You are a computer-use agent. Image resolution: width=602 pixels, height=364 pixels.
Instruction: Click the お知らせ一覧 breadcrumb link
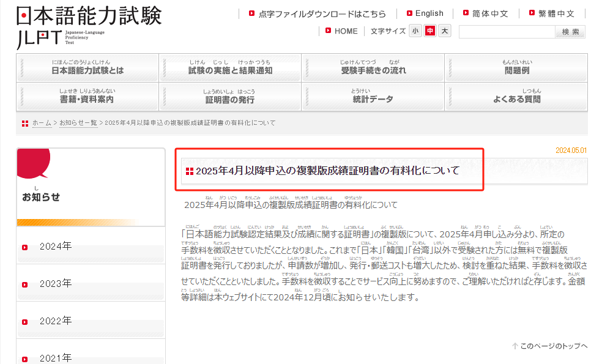[x=78, y=123]
